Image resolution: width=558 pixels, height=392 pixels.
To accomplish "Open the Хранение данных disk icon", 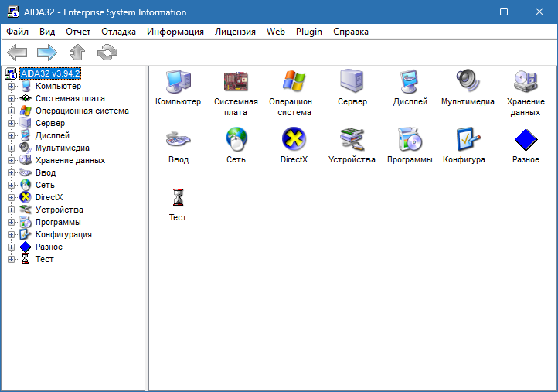I will click(526, 81).
